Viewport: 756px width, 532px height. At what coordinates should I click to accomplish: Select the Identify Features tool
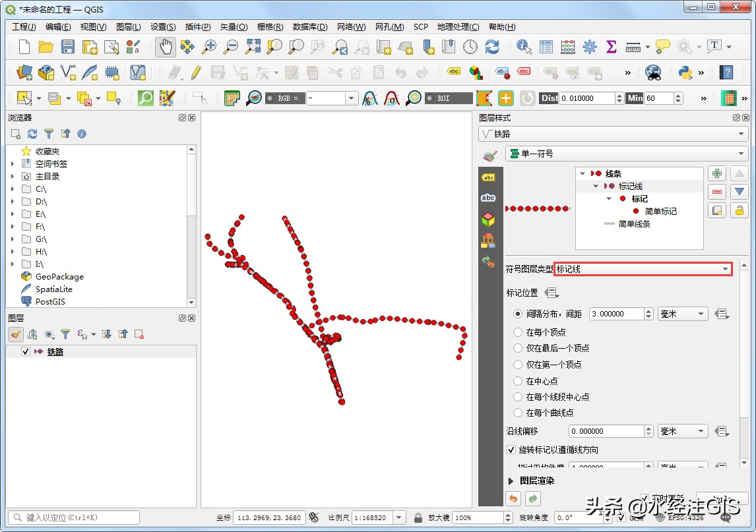pos(524,47)
